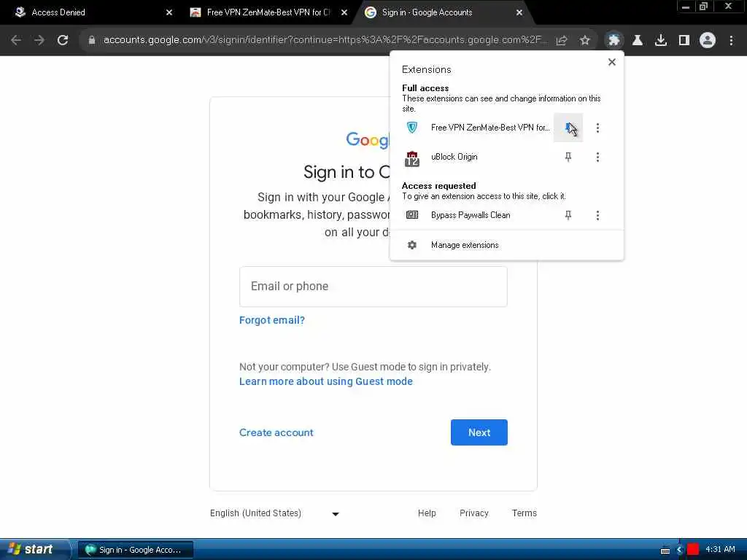Click the red icon in system tray
This screenshot has height=560, width=747.
[x=693, y=550]
